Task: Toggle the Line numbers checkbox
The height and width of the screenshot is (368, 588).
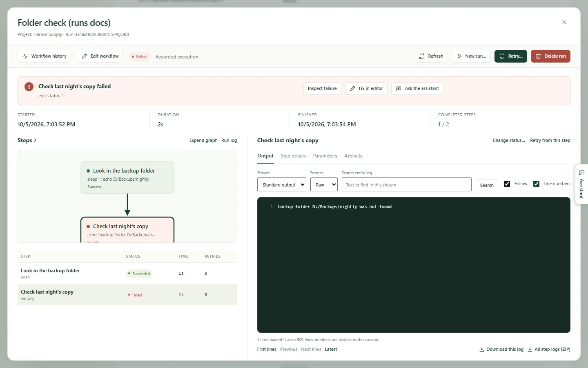Action: pyautogui.click(x=536, y=184)
